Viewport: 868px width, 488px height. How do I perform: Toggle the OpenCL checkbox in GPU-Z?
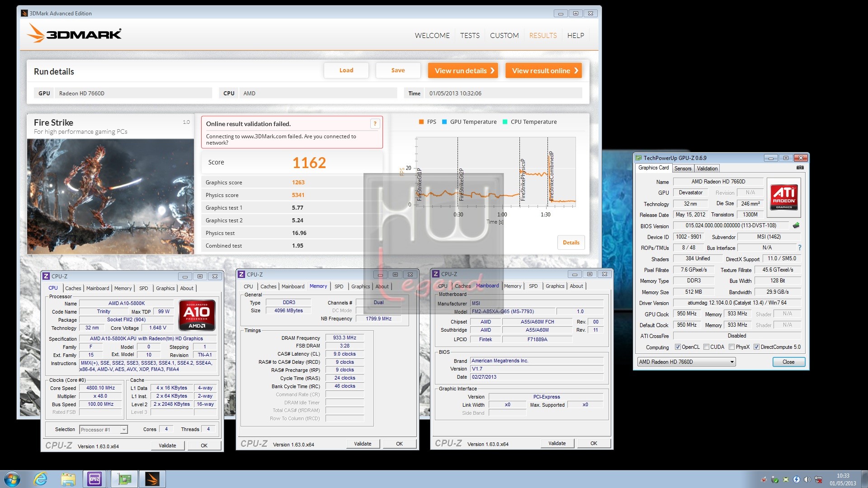pyautogui.click(x=678, y=347)
